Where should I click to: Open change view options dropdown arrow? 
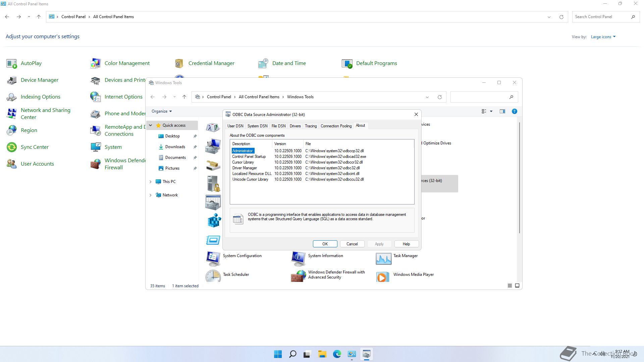click(x=491, y=111)
